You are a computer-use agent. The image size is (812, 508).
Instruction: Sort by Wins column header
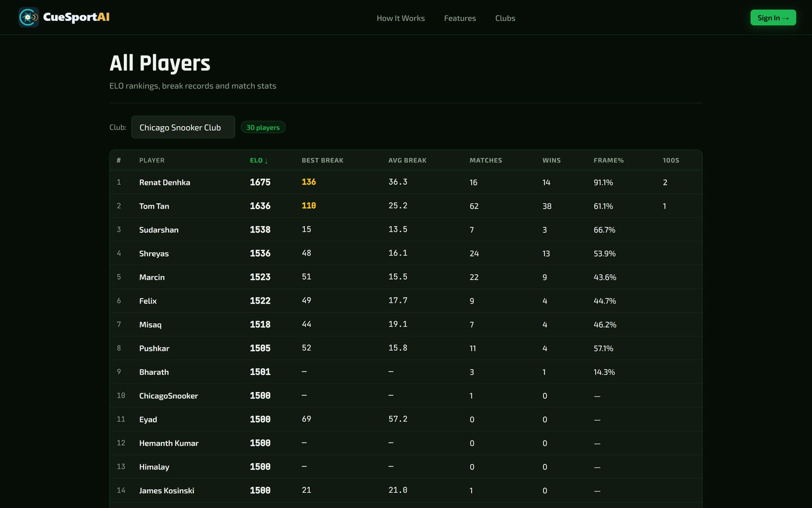(x=551, y=161)
